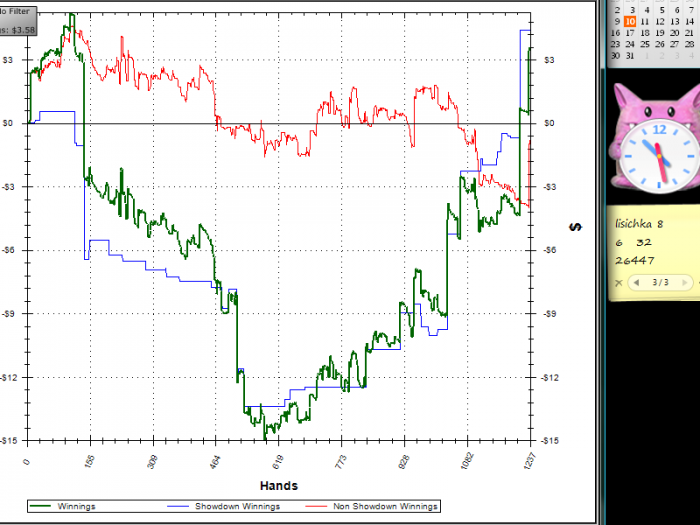Image resolution: width=700 pixels, height=525 pixels.
Task: Click the '3 / 3' page indicator on the note
Action: (x=660, y=282)
